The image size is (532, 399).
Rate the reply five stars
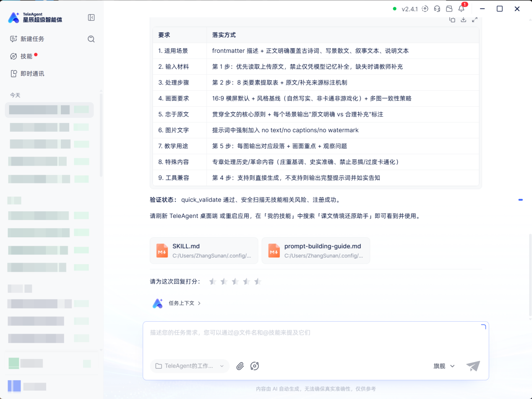coord(258,281)
